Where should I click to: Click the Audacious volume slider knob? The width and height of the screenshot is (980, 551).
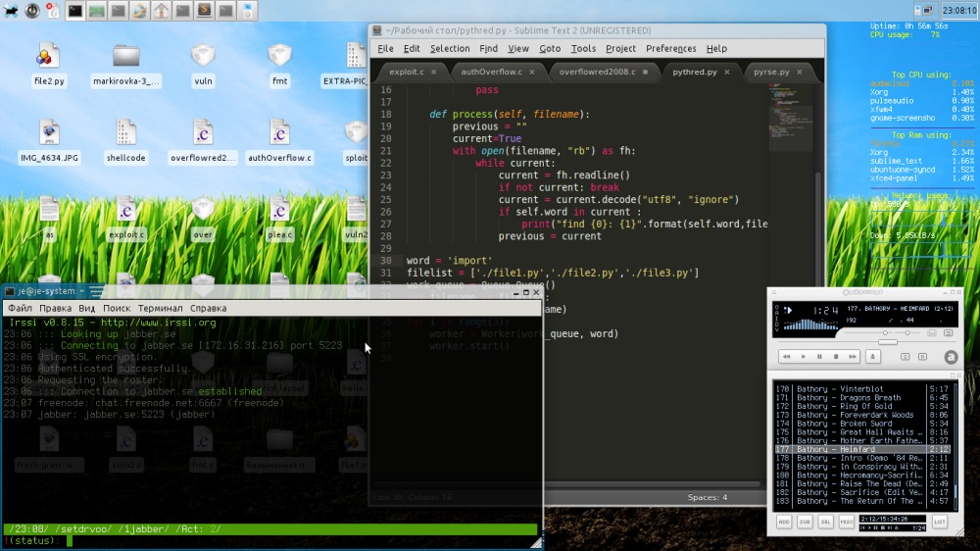point(885,332)
